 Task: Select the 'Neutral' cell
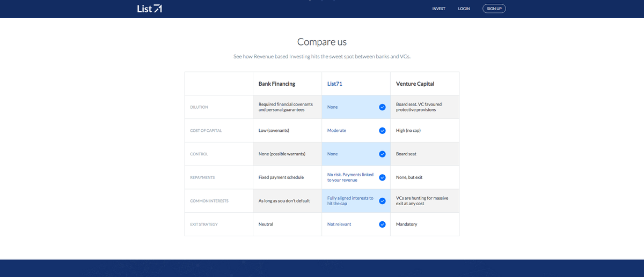[x=287, y=224]
